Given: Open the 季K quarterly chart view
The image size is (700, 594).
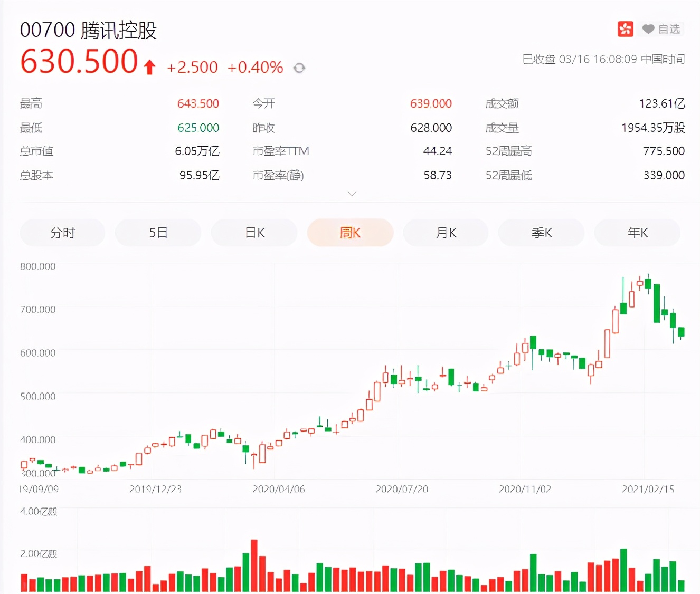Looking at the screenshot, I should 542,232.
